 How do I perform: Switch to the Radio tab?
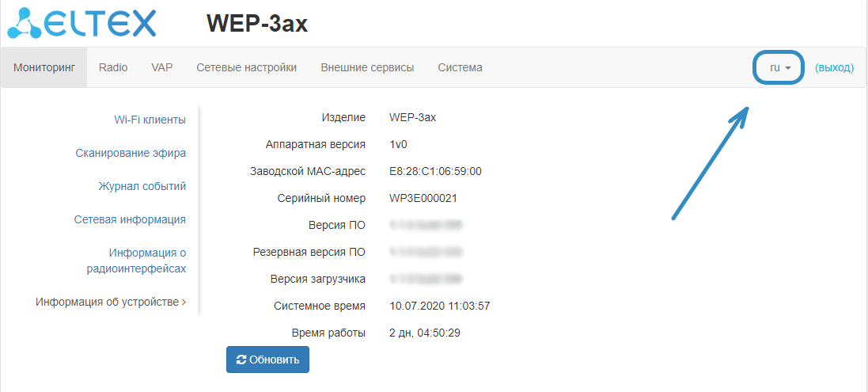pos(113,68)
